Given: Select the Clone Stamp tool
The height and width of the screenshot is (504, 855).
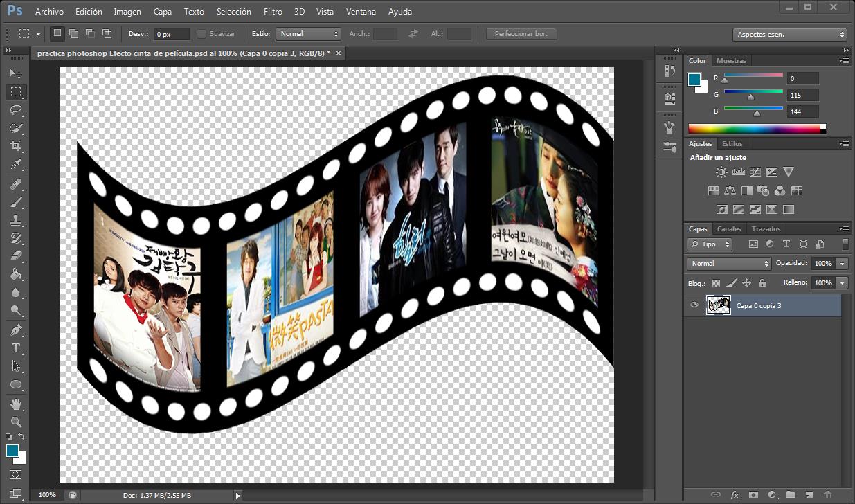Looking at the screenshot, I should tap(16, 221).
